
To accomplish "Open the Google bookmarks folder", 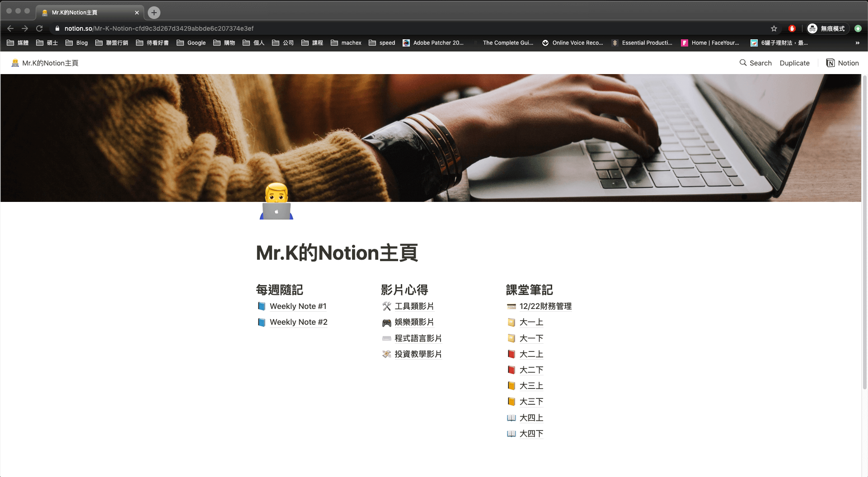I will (191, 43).
